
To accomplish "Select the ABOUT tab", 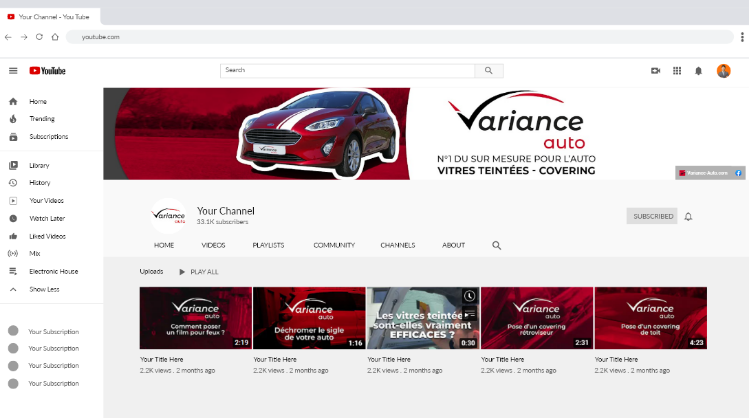I will pos(453,245).
